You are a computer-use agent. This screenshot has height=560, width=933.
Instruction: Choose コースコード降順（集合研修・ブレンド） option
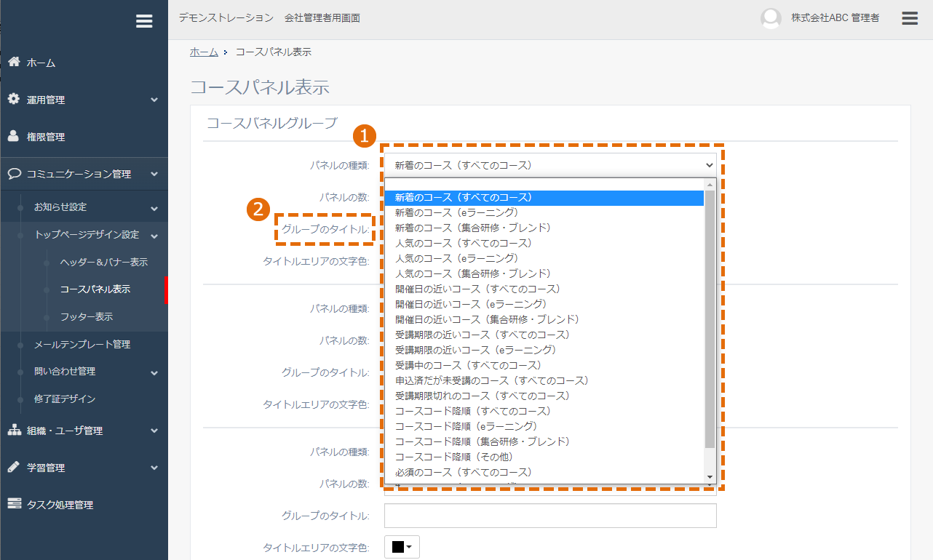coord(544,441)
